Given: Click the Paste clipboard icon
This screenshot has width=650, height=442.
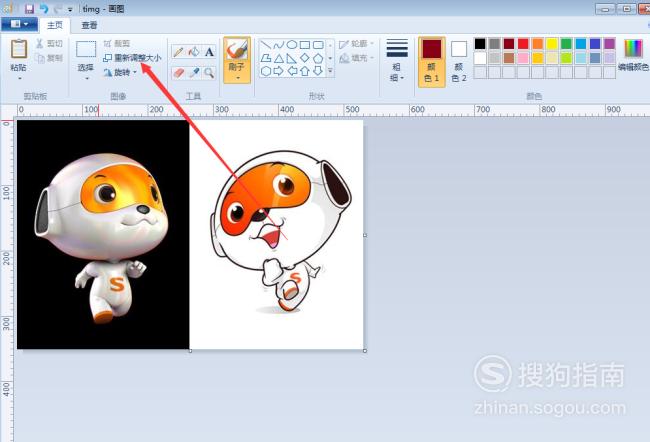Looking at the screenshot, I should point(19,49).
